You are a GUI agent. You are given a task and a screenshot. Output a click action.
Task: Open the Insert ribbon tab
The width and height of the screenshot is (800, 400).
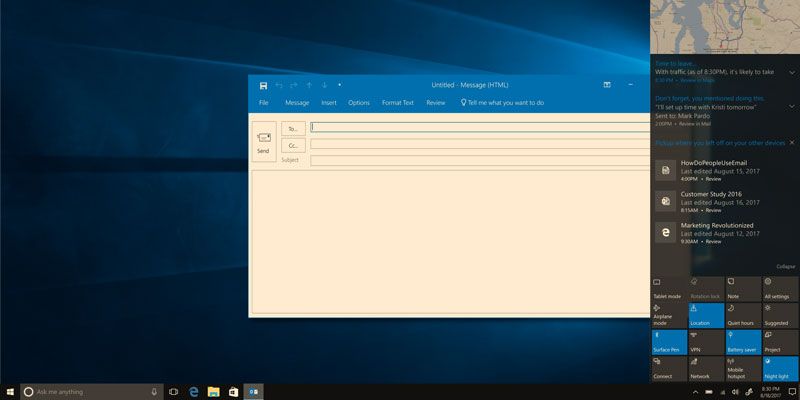click(329, 103)
